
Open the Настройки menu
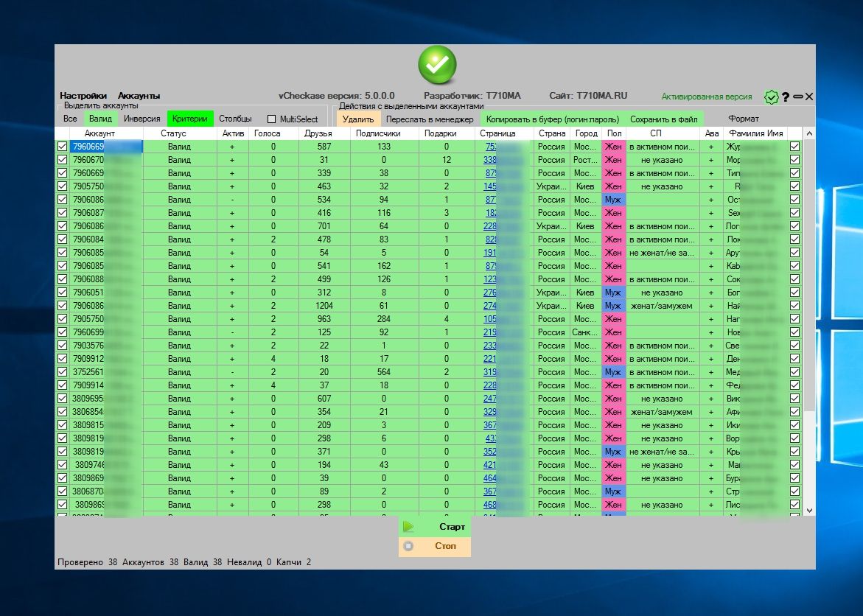[x=83, y=96]
